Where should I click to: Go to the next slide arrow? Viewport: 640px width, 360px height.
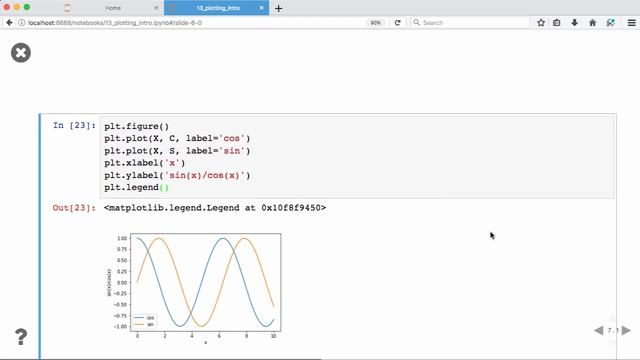pos(626,330)
